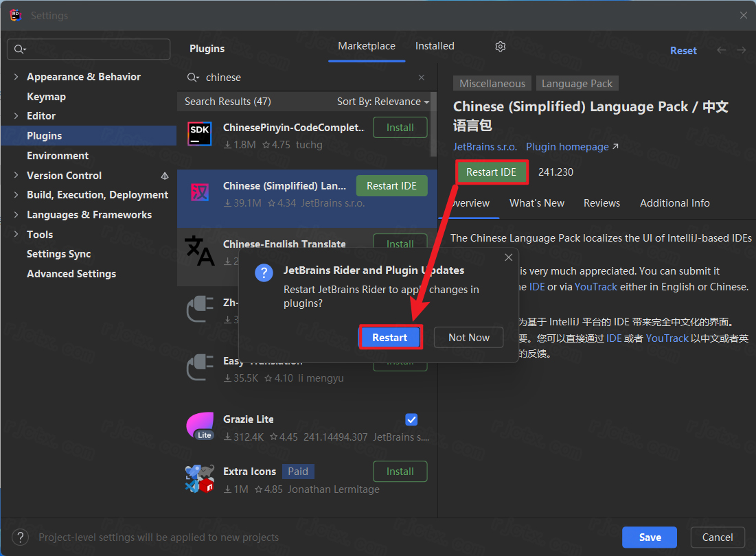The height and width of the screenshot is (556, 756).
Task: Open plugin settings gear menu
Action: (x=500, y=47)
